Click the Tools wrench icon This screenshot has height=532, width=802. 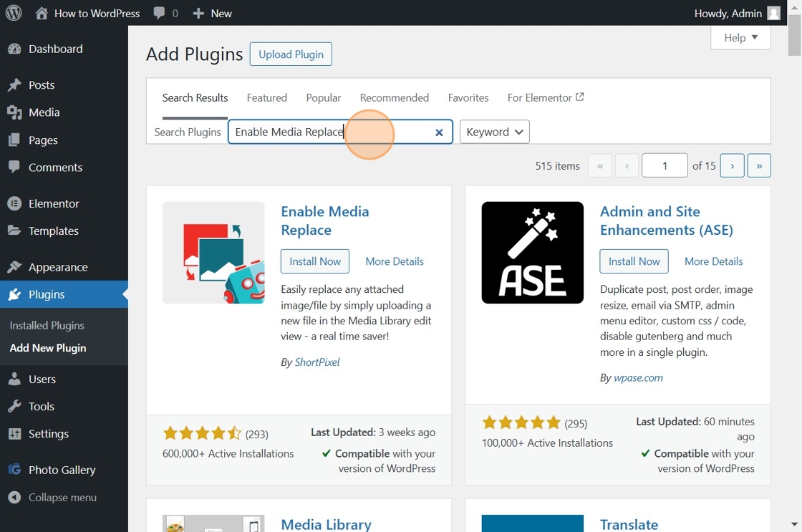14,406
